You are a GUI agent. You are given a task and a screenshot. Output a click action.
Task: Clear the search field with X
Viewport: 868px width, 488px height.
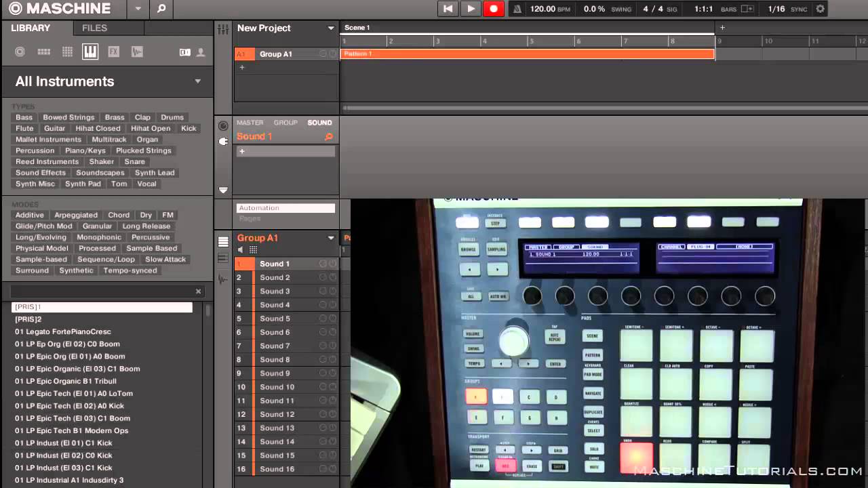pyautogui.click(x=198, y=291)
